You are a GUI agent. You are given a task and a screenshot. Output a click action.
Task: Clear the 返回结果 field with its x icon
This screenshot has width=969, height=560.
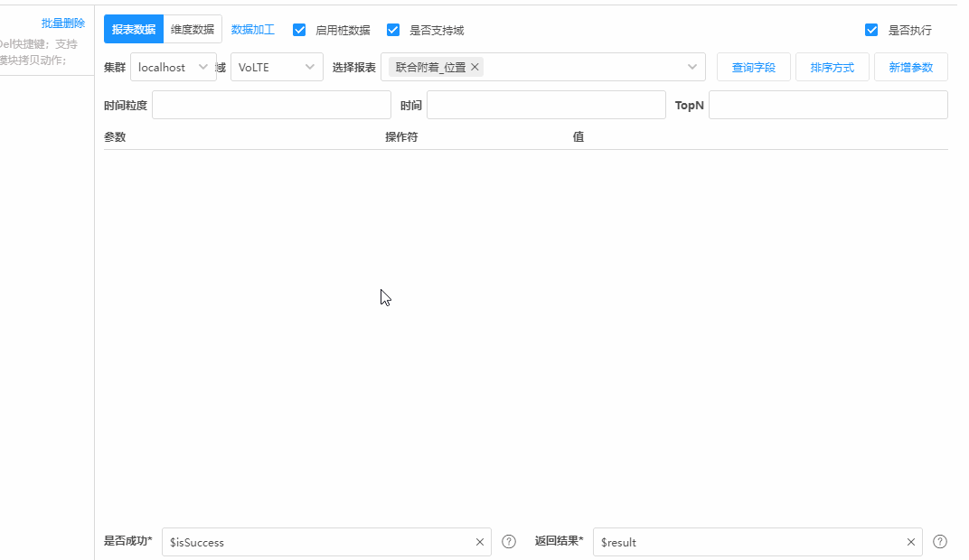(911, 542)
